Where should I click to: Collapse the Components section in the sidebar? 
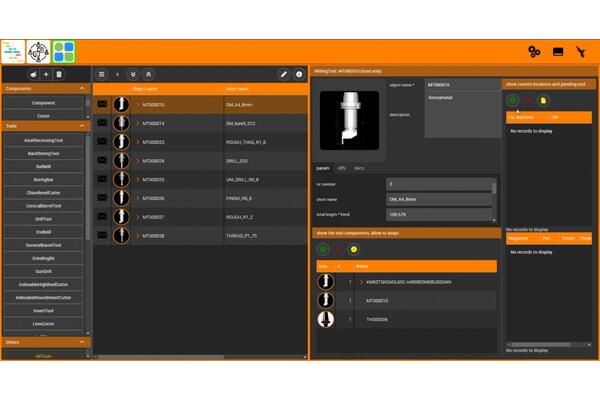pos(82,88)
